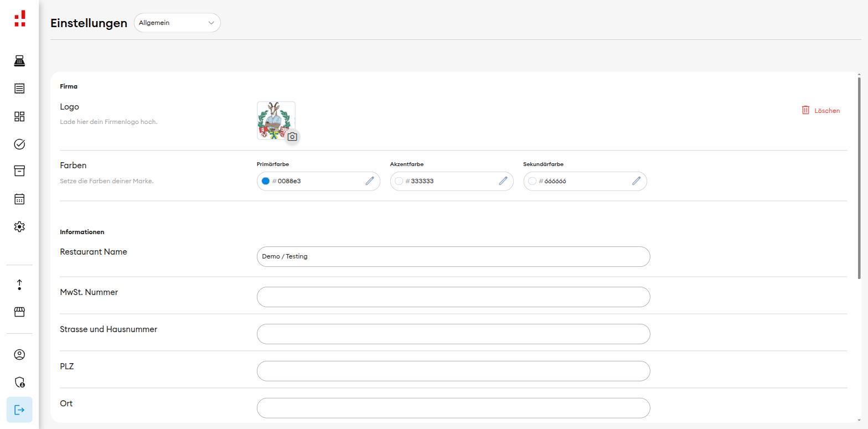Open the Allgemein settings dropdown
Image resolution: width=868 pixels, height=429 pixels.
pyautogui.click(x=177, y=23)
